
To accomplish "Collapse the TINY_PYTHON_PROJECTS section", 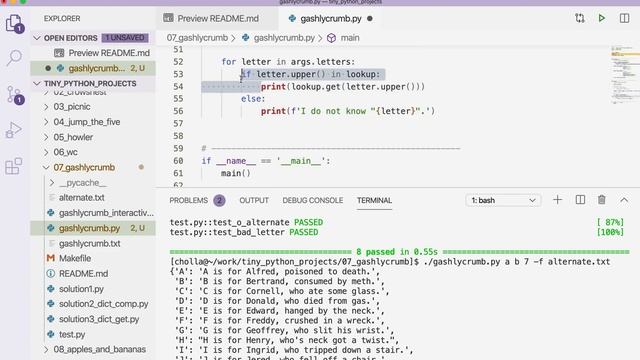I will tap(37, 83).
